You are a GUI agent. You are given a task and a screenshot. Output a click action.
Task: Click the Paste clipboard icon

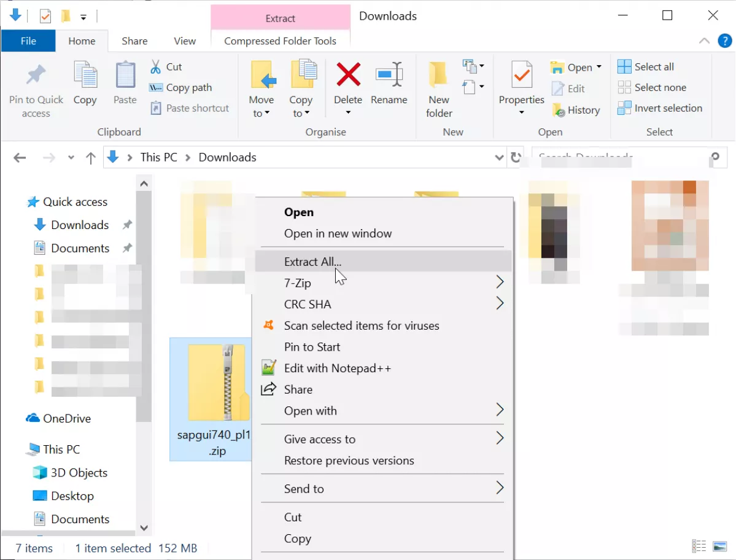(x=125, y=75)
